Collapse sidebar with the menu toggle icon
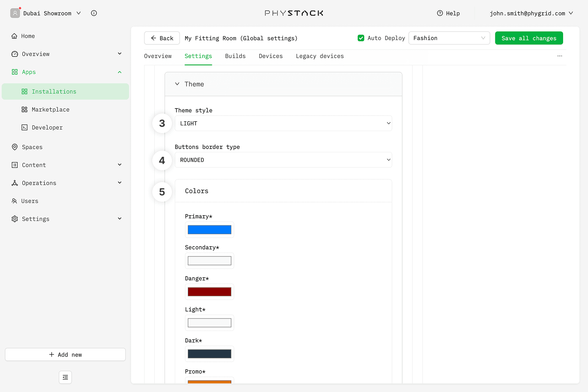This screenshot has height=392, width=588. point(65,377)
